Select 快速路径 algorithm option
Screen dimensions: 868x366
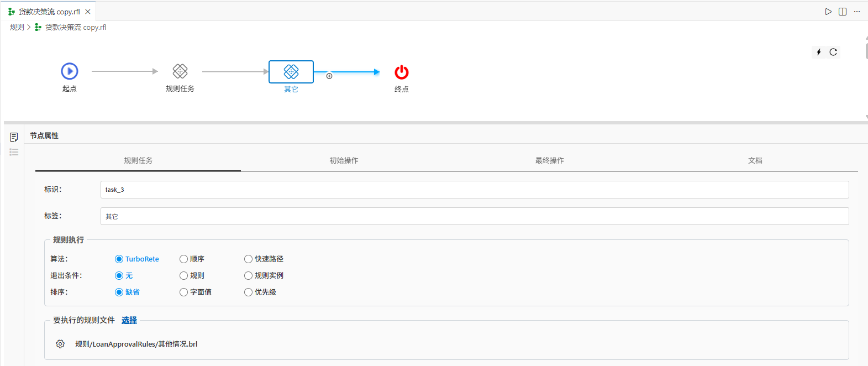pyautogui.click(x=248, y=259)
